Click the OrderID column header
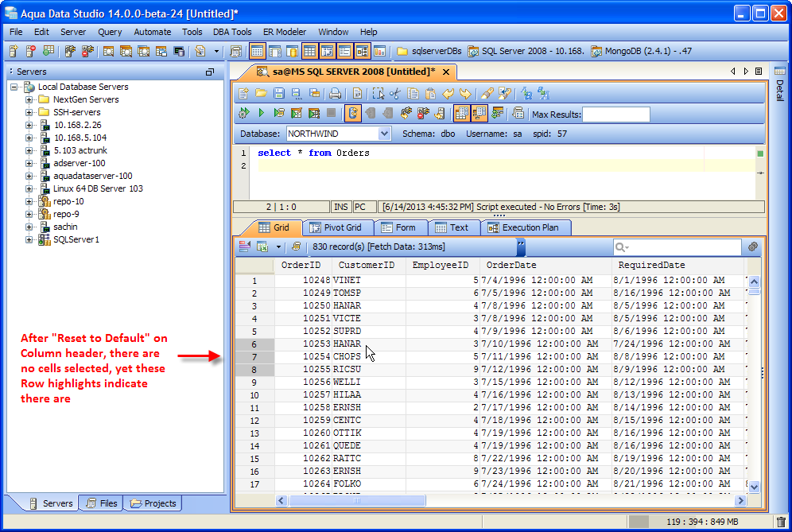Viewport: 792px width, 532px height. pos(303,266)
